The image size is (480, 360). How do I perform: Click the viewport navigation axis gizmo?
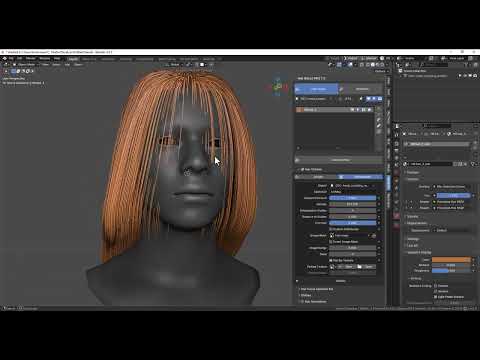(x=277, y=87)
